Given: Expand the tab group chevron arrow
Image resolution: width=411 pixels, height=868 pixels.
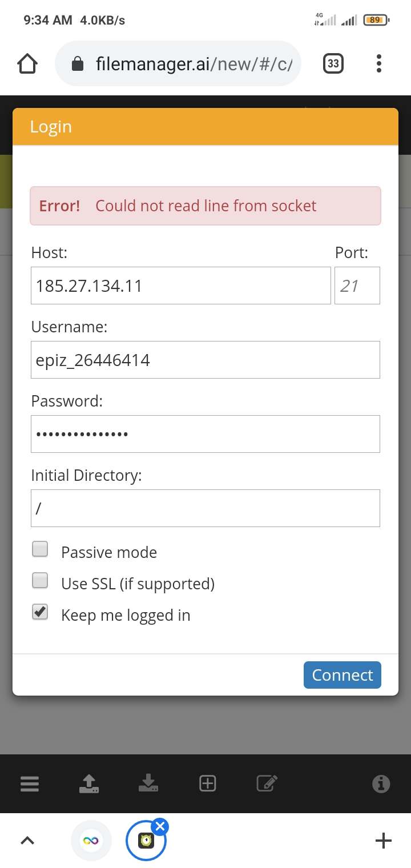Looking at the screenshot, I should (27, 840).
